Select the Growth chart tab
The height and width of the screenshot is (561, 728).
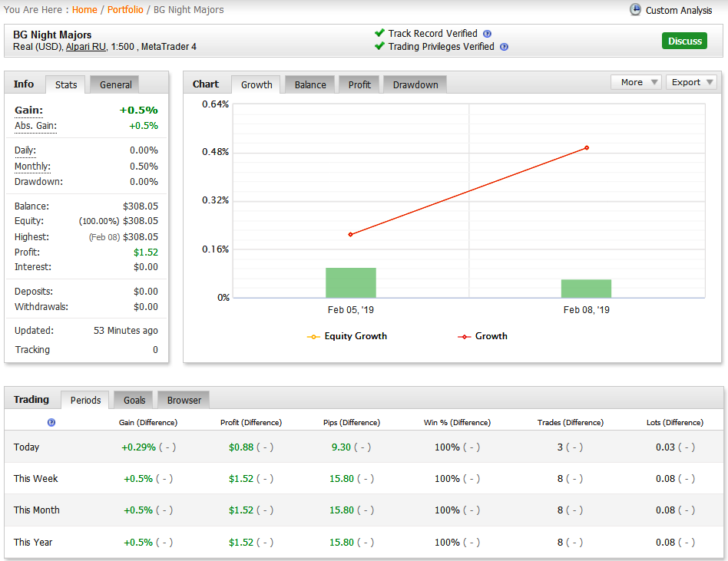point(256,85)
